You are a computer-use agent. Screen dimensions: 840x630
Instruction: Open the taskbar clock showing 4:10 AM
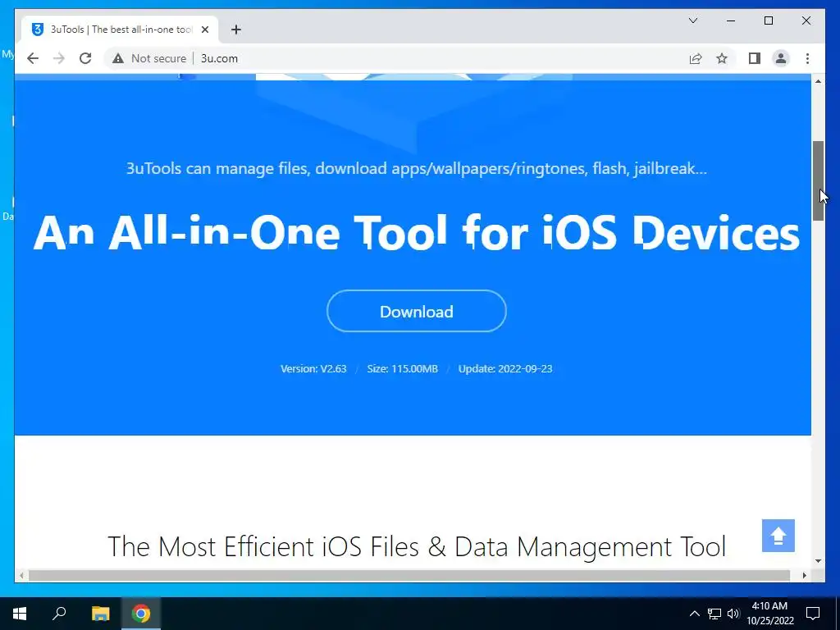tap(769, 614)
